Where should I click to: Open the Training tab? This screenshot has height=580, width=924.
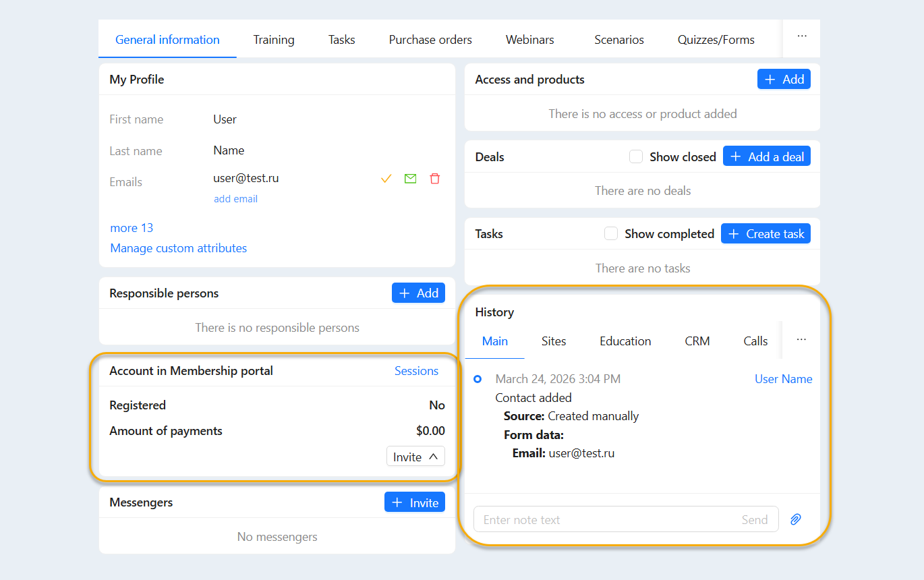[274, 40]
